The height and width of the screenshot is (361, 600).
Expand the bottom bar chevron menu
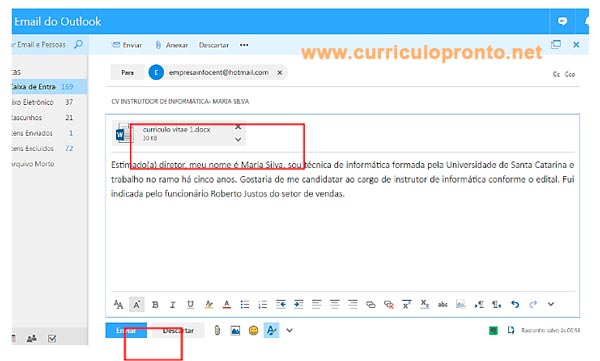289,330
